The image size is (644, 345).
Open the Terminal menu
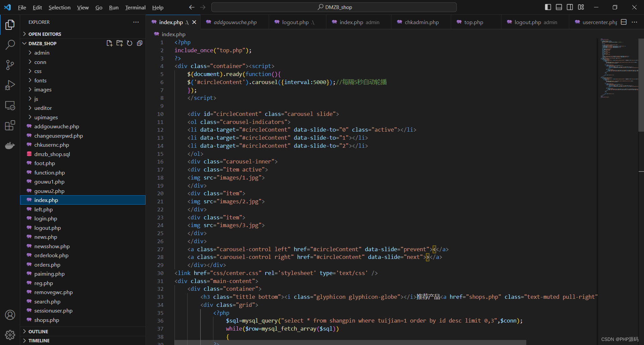click(x=135, y=7)
